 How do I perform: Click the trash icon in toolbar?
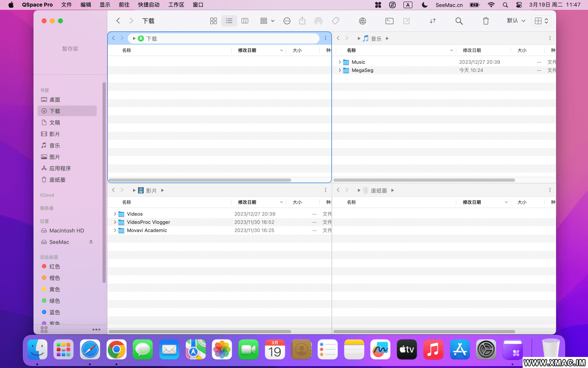point(486,21)
